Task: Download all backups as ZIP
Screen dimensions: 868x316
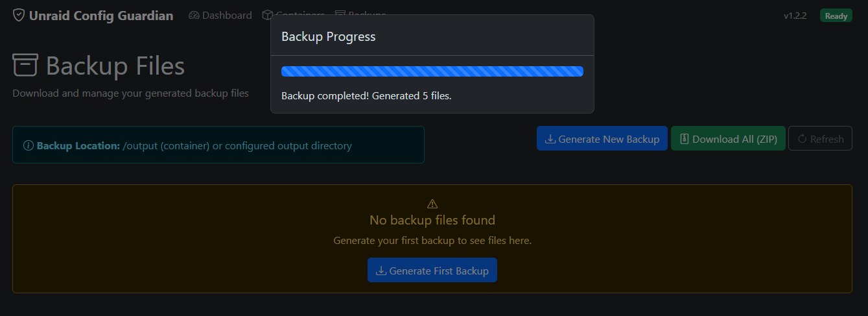Action: tap(728, 138)
